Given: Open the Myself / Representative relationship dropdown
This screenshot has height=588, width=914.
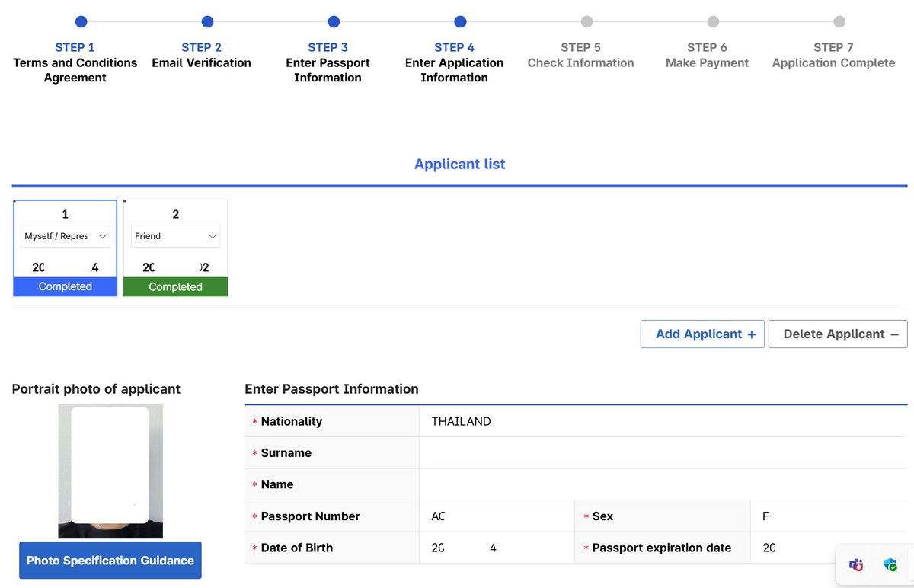Looking at the screenshot, I should pyautogui.click(x=65, y=236).
